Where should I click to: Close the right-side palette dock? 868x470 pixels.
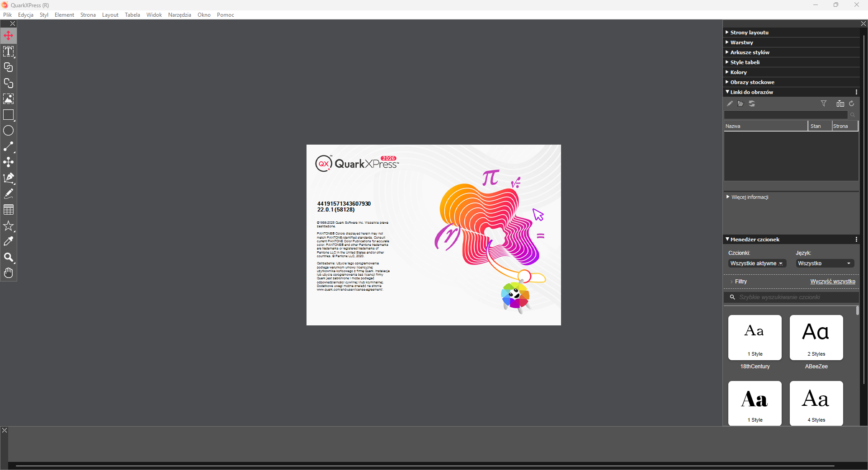click(x=863, y=23)
